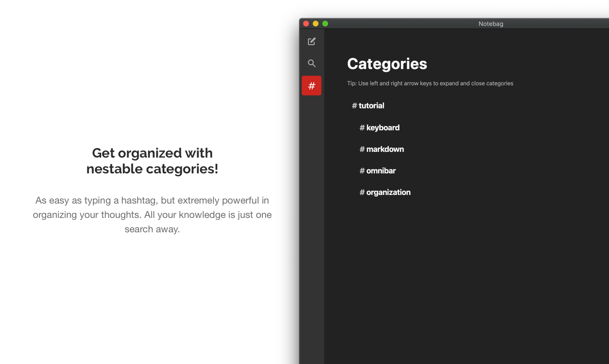This screenshot has height=364, width=609.
Task: Click the arrow keys tip text
Action: 430,83
